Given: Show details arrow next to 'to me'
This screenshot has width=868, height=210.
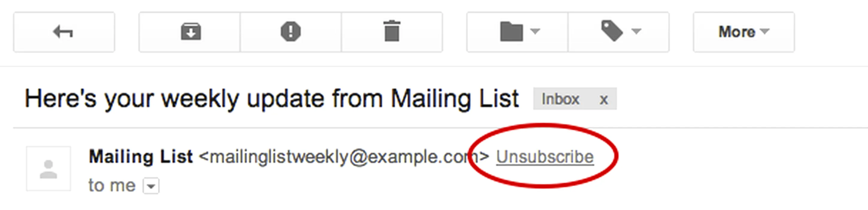Looking at the screenshot, I should coord(151,186).
